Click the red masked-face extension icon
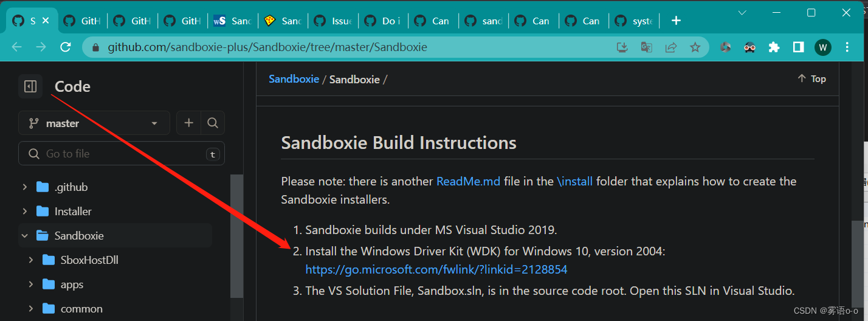 pyautogui.click(x=750, y=47)
